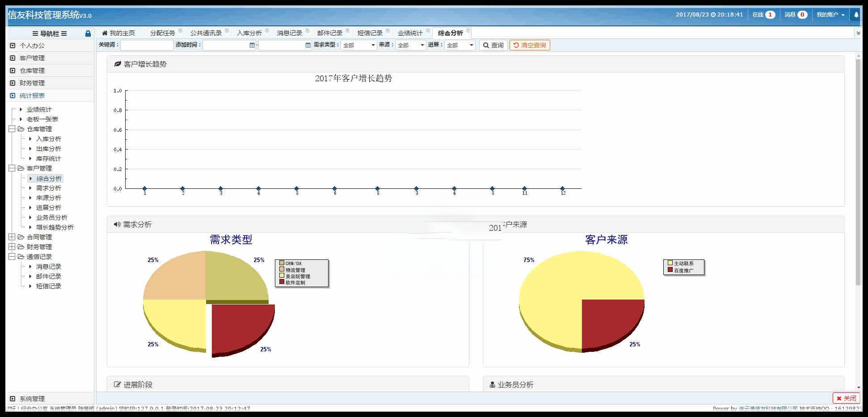868x417 pixels.
Task: Click the CRM/OA legend color swatch
Action: 282,263
